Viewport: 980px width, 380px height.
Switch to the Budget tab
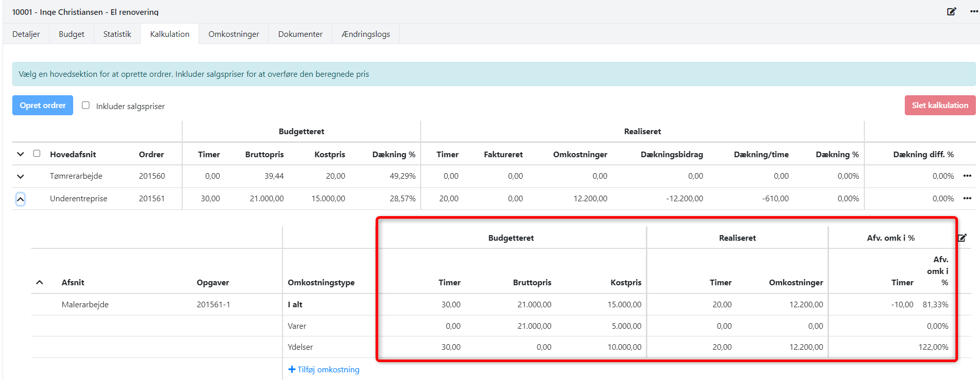tap(71, 34)
